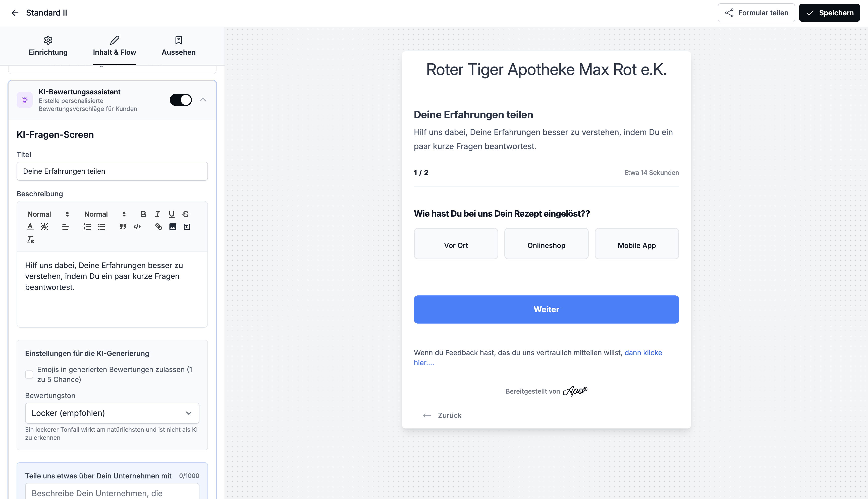Collapse the KI-Bewertungsassistent section
Viewport: 868px width, 499px height.
pyautogui.click(x=203, y=100)
